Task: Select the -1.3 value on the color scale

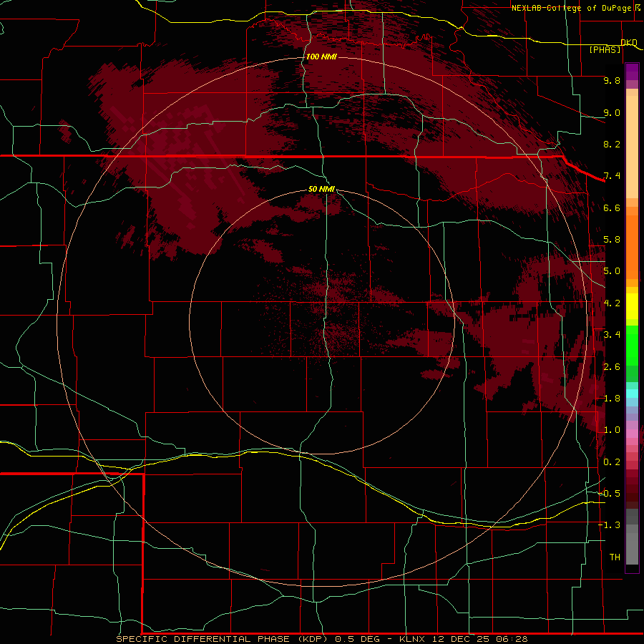Action: coord(609,525)
